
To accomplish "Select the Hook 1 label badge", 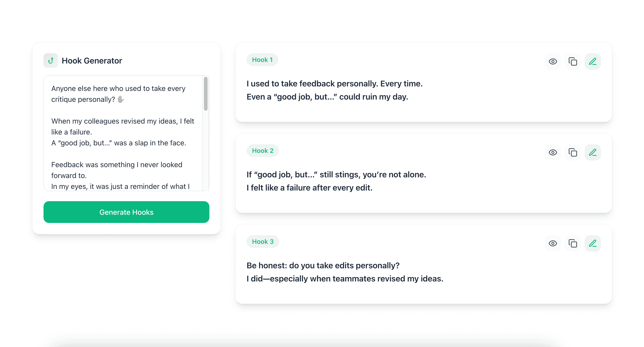I will pos(262,60).
